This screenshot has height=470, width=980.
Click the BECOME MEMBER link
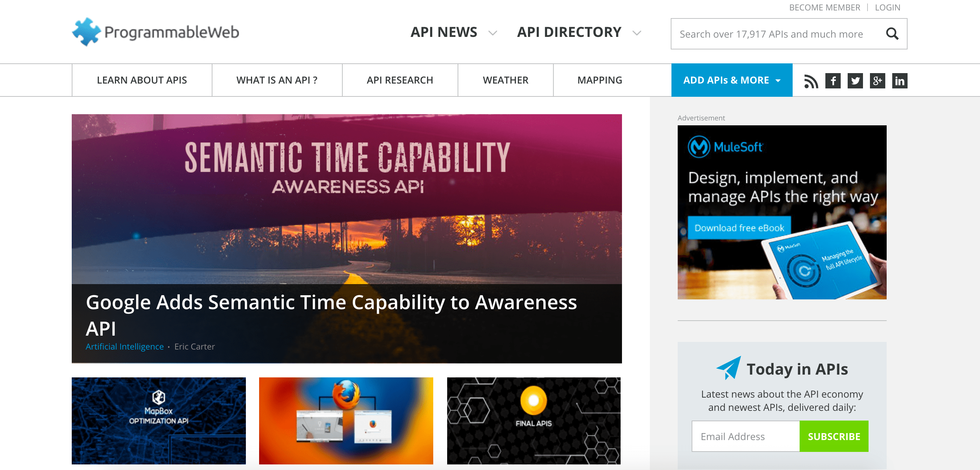(x=824, y=8)
